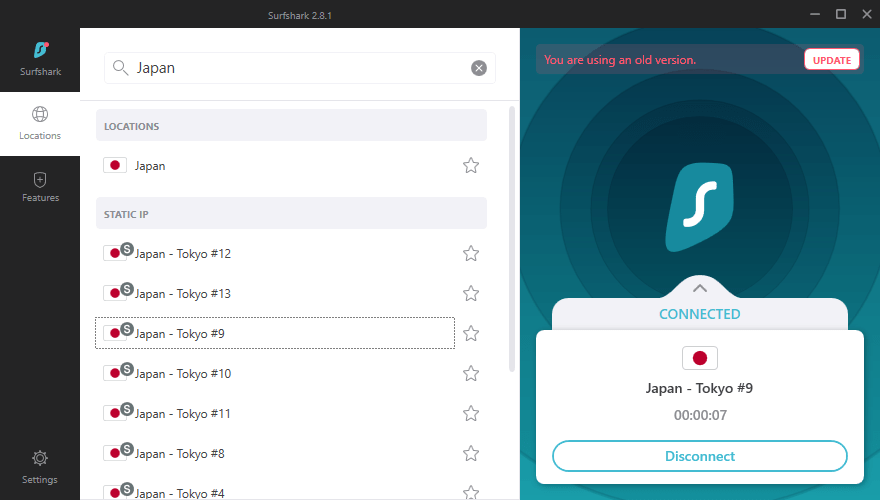
Task: Favorite Japan - Tokyo #12 star
Action: (471, 254)
